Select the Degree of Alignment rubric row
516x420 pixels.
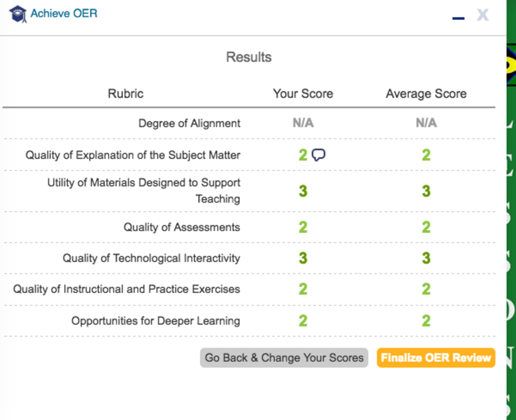coord(189,123)
